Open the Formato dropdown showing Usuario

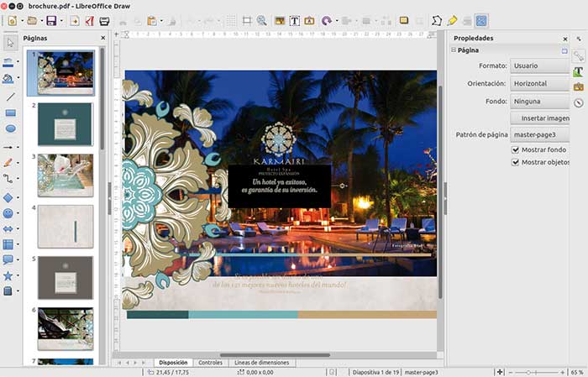pos(538,66)
